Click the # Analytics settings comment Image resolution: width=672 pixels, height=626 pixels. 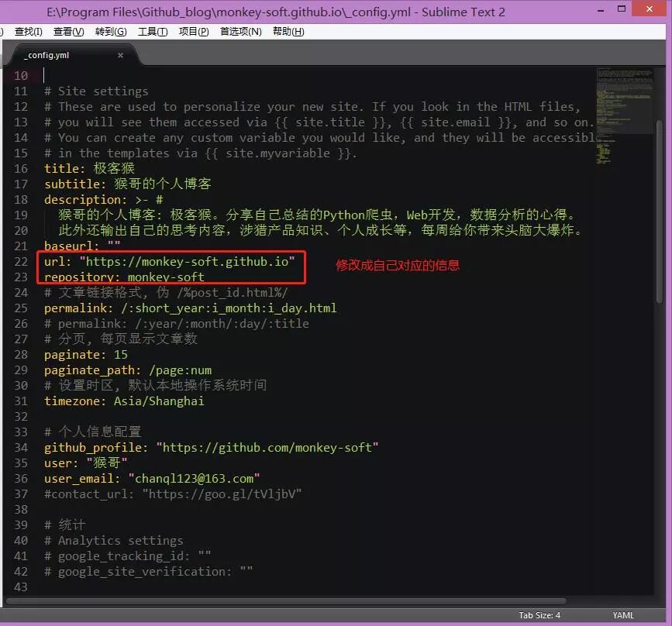click(114, 541)
